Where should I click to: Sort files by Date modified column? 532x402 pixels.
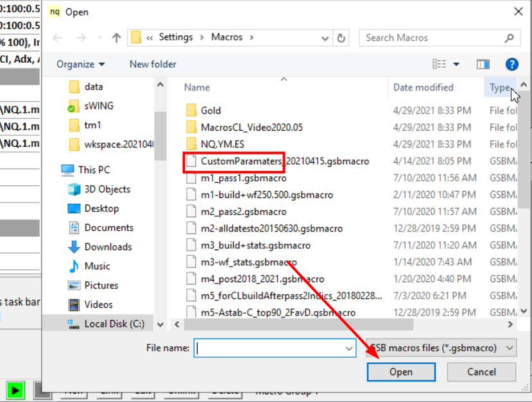[x=423, y=87]
